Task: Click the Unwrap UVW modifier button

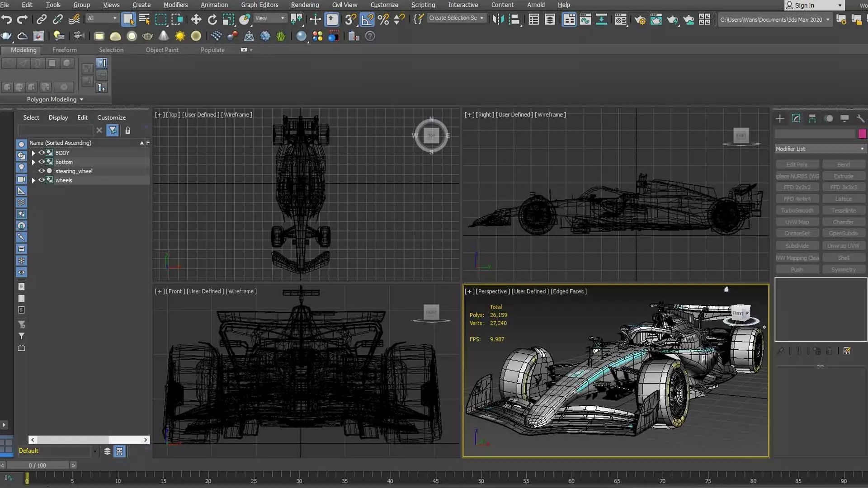Action: [x=844, y=246]
